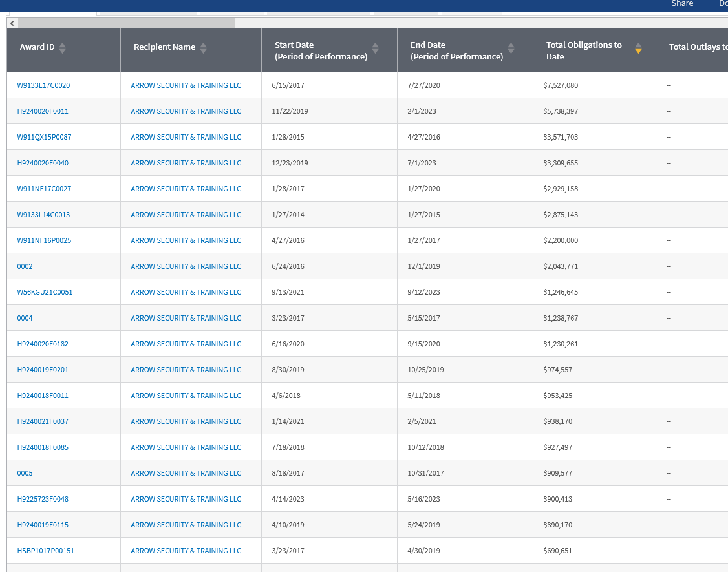Open award H9240018F0085
728x572 pixels.
click(x=43, y=447)
